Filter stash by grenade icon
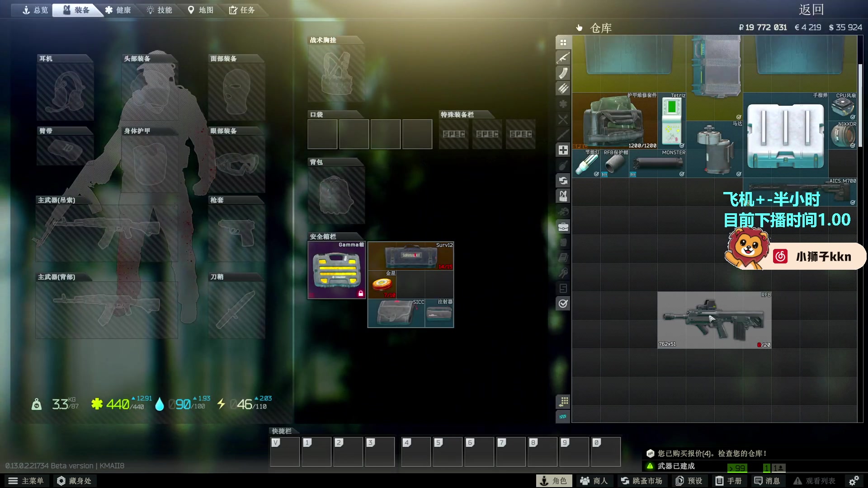The height and width of the screenshot is (488, 868). click(563, 165)
